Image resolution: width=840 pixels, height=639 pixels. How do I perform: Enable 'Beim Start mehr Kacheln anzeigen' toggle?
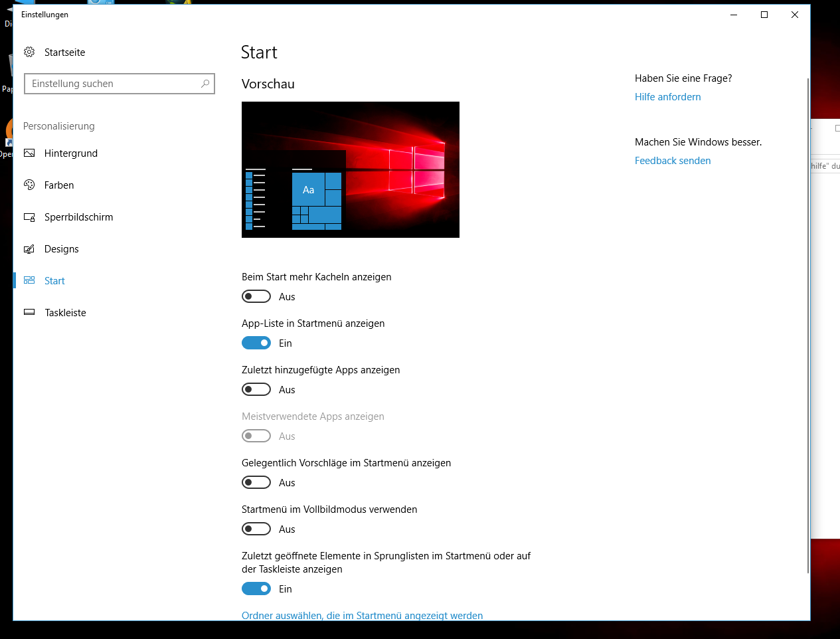tap(256, 296)
